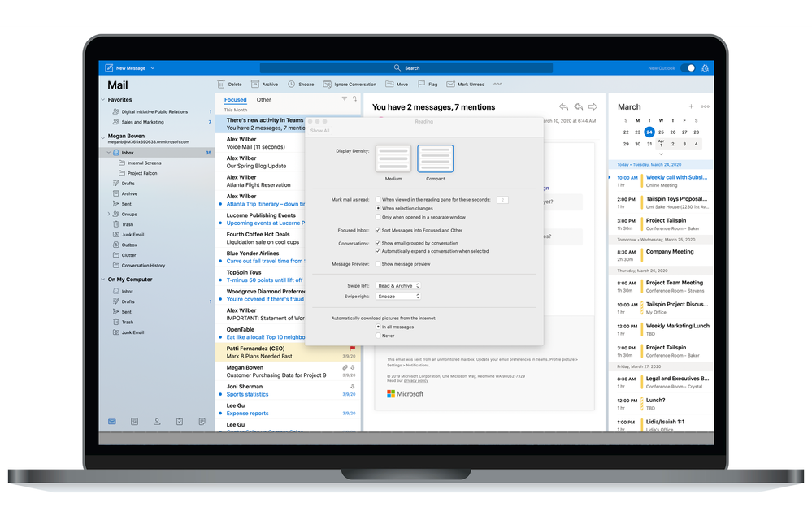This screenshot has height=507, width=812.
Task: Toggle 'Show email grouped by conversation' checkbox
Action: click(378, 243)
